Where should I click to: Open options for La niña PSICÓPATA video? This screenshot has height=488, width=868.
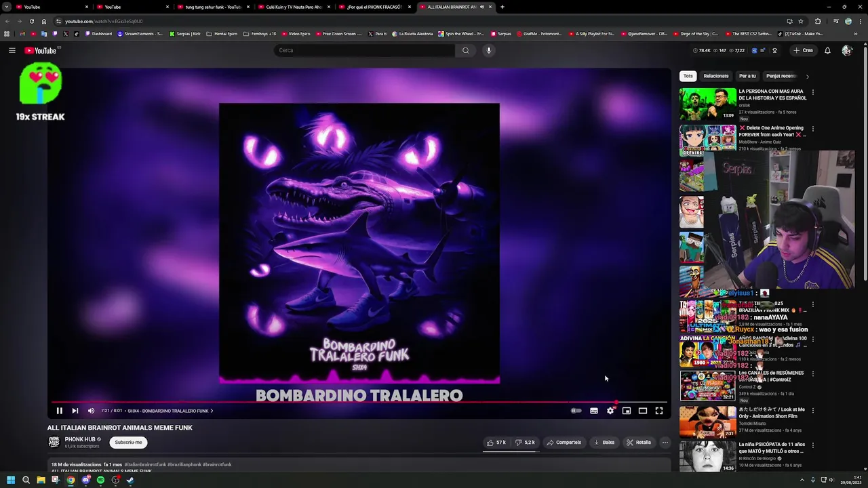pyautogui.click(x=812, y=446)
